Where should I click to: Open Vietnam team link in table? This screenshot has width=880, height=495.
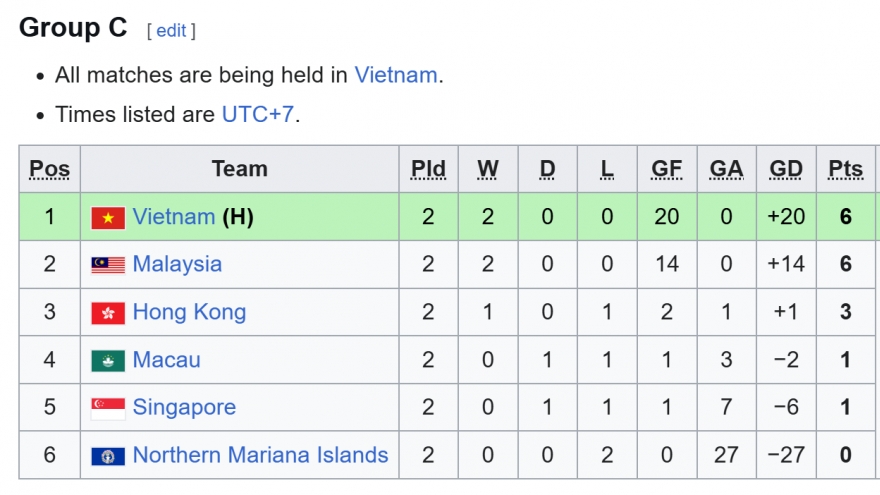click(x=174, y=217)
